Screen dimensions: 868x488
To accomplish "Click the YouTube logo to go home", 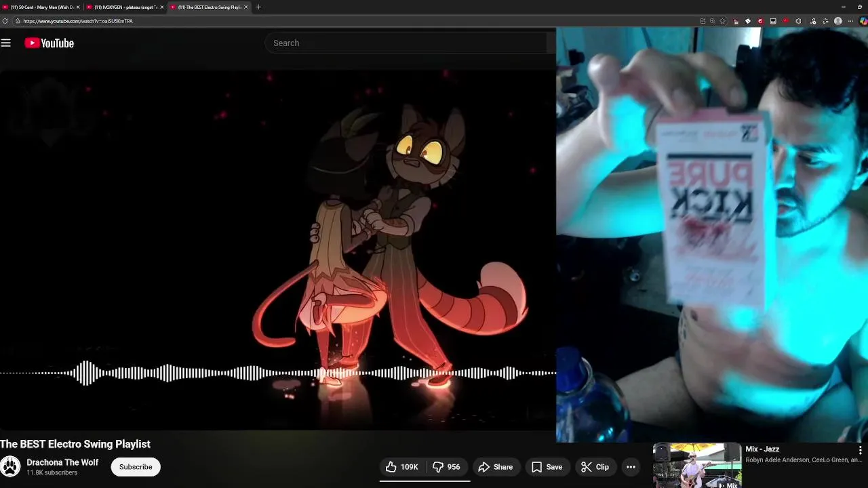I will pyautogui.click(x=49, y=43).
